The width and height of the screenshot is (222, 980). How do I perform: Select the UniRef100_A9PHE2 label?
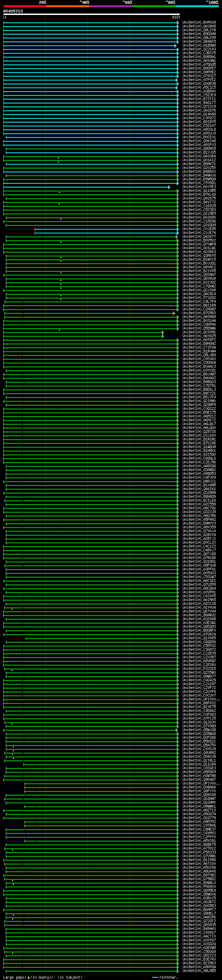tap(199, 72)
